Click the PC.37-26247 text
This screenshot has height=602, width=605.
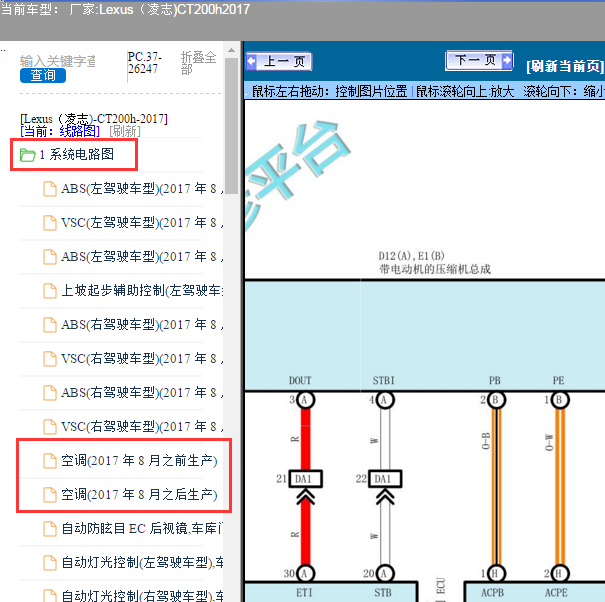pyautogui.click(x=145, y=63)
